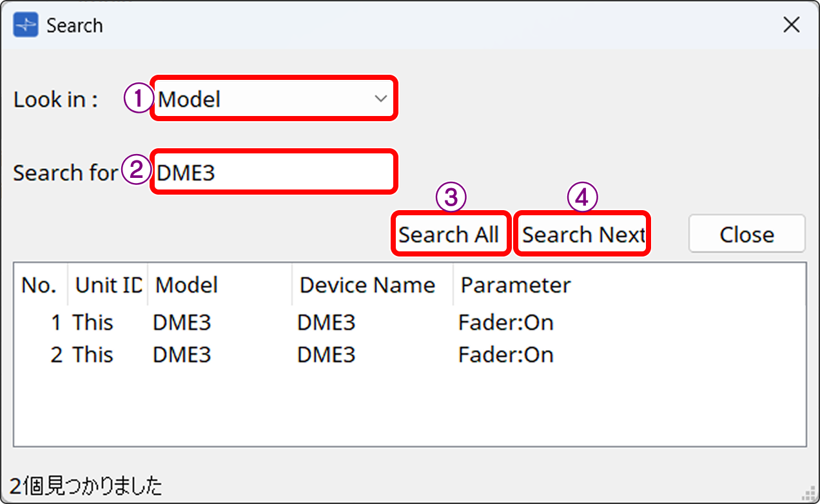
Task: Expand the Model selection combo box arrow
Action: (x=380, y=98)
